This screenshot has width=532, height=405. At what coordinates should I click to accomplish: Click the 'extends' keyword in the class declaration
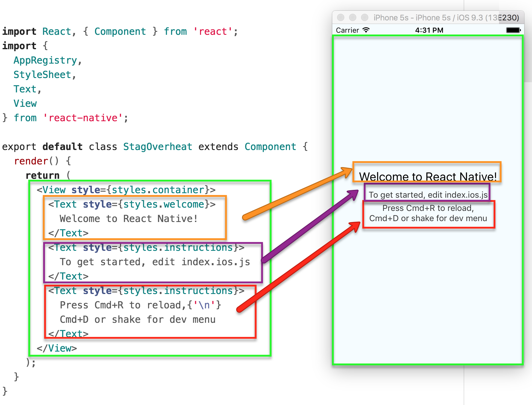pos(218,147)
